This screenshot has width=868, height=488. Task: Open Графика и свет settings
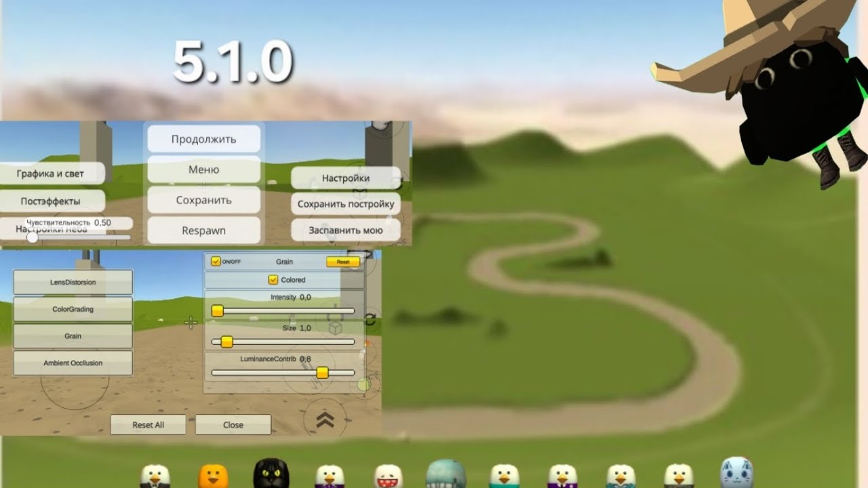[x=52, y=174]
